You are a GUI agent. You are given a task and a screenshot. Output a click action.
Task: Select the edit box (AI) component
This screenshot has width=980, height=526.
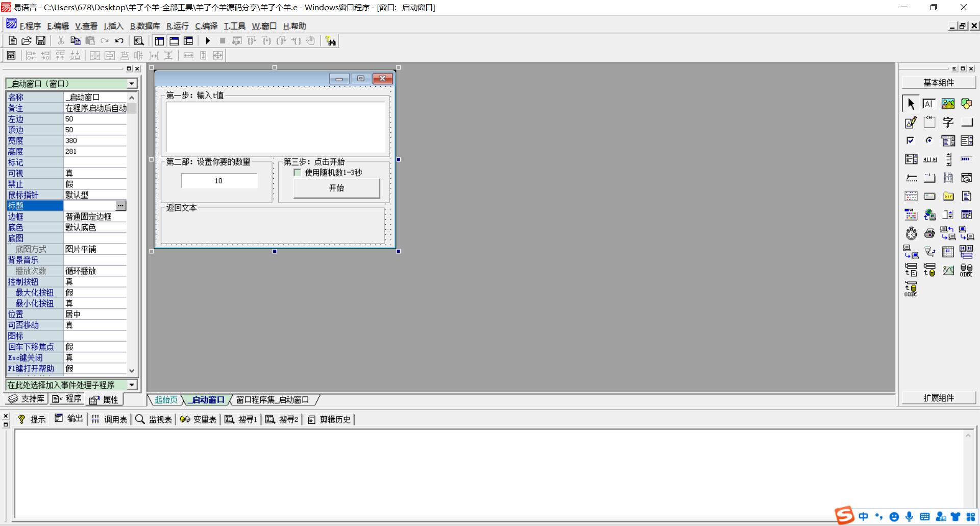point(929,104)
